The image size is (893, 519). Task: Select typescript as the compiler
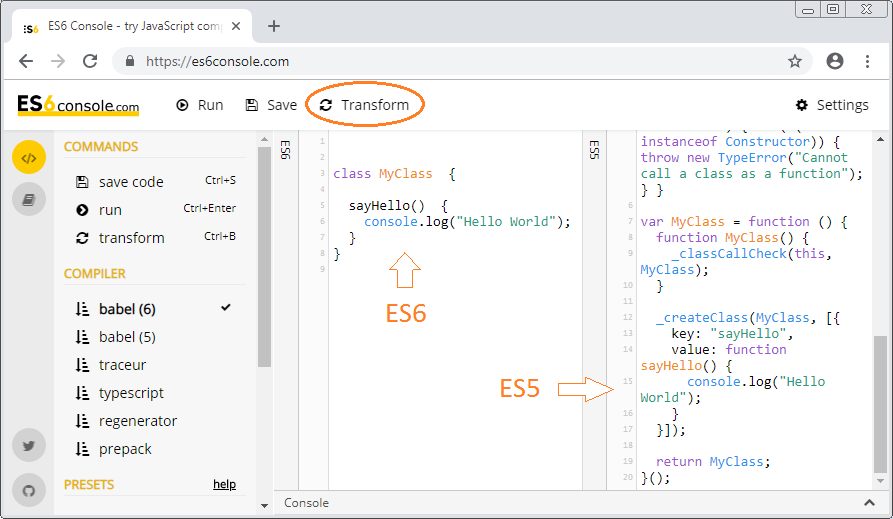131,393
